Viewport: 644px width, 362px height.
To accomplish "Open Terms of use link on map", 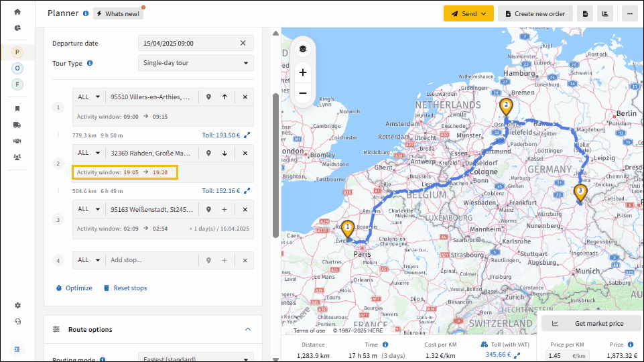I will tap(309, 330).
